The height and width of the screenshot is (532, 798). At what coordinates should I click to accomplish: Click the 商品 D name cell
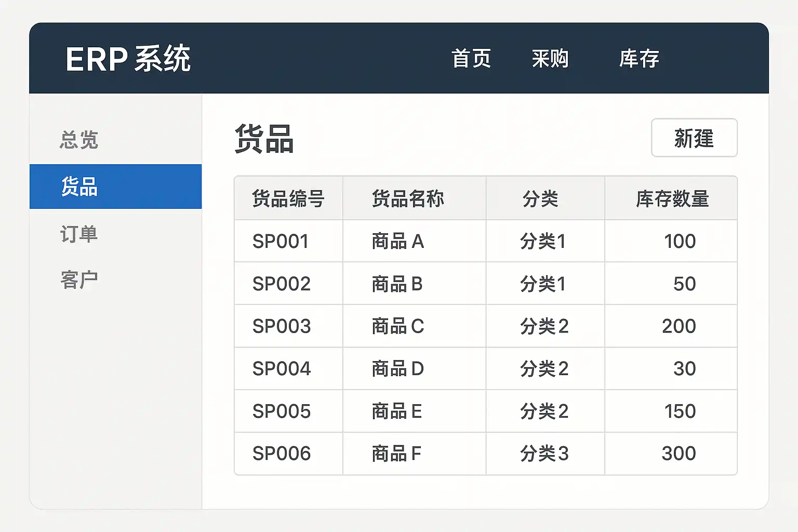click(397, 369)
